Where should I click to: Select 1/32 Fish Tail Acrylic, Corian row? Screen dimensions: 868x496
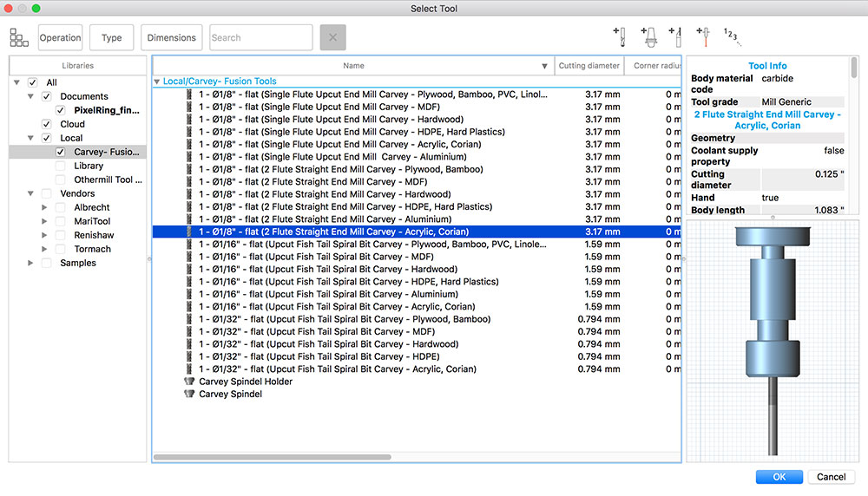click(x=417, y=369)
